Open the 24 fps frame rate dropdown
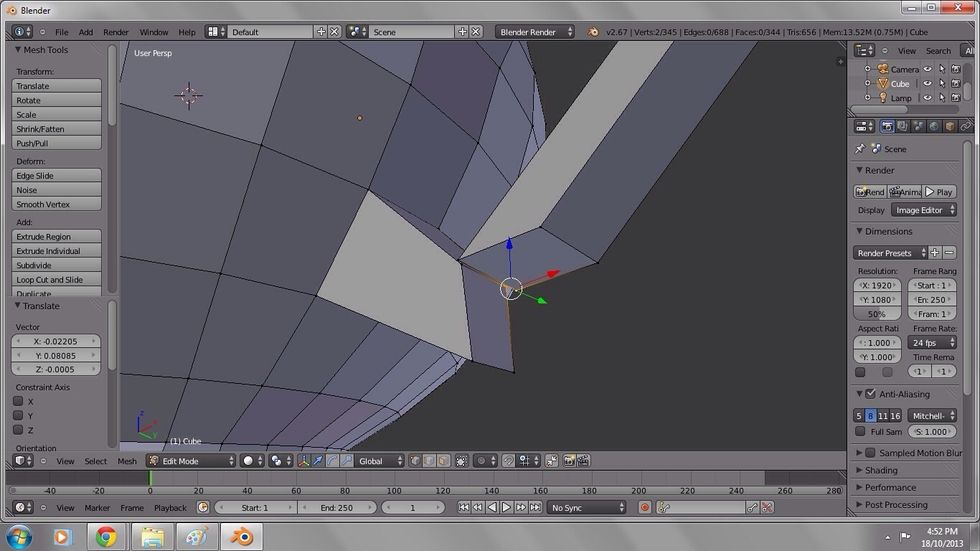The width and height of the screenshot is (980, 551). [932, 342]
